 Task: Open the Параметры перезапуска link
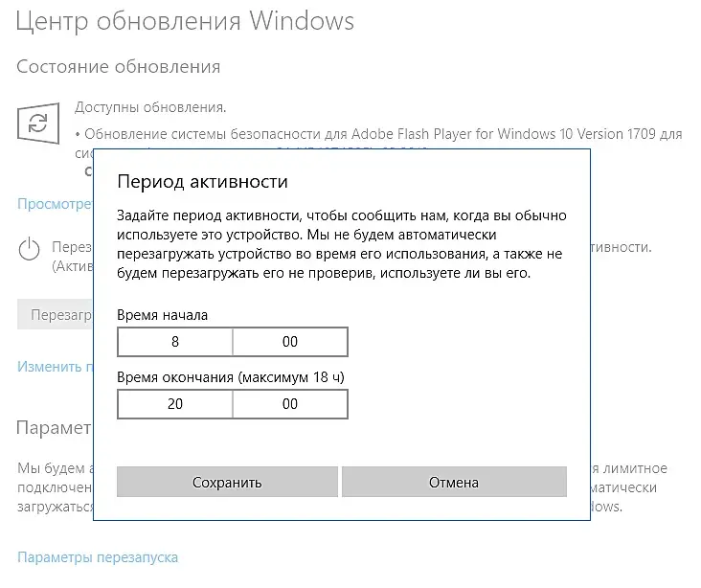tap(98, 557)
